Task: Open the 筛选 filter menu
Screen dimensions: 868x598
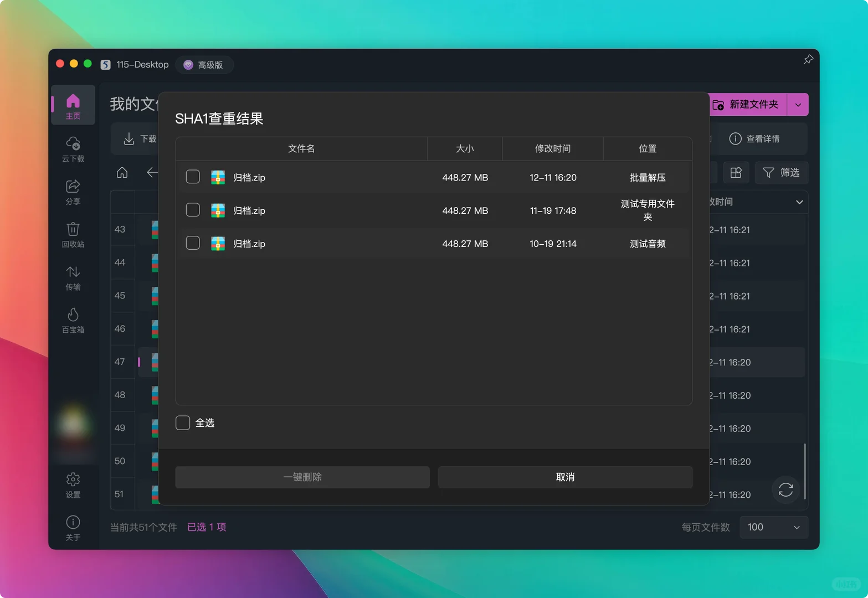Action: (x=781, y=173)
